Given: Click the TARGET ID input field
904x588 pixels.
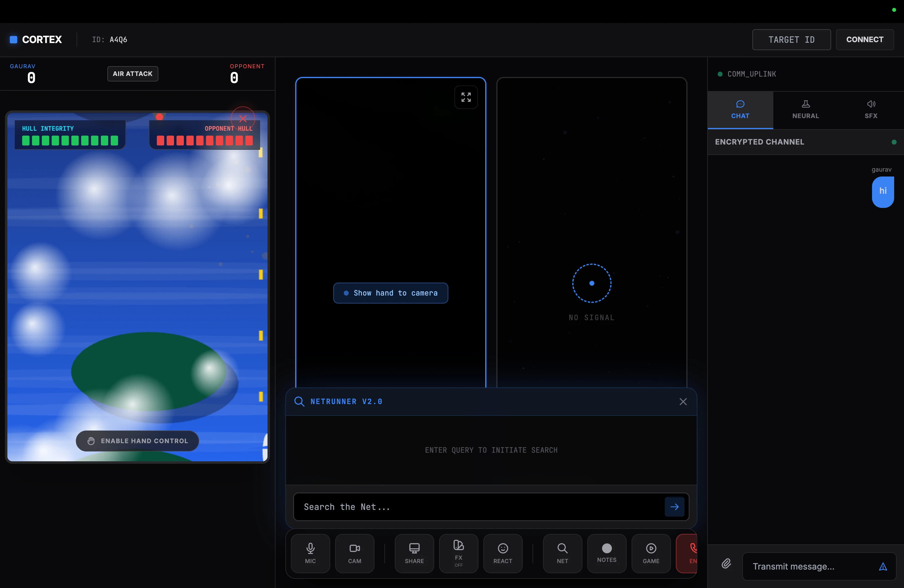Looking at the screenshot, I should 791,39.
